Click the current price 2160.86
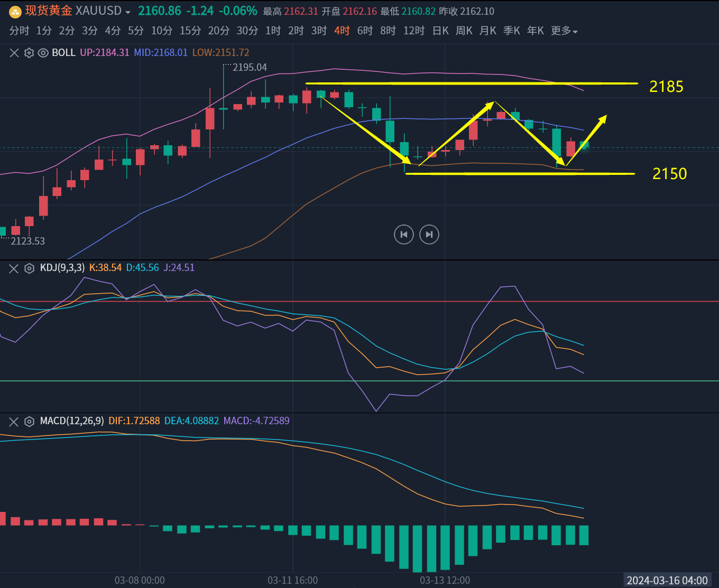The image size is (719, 588). tap(160, 11)
